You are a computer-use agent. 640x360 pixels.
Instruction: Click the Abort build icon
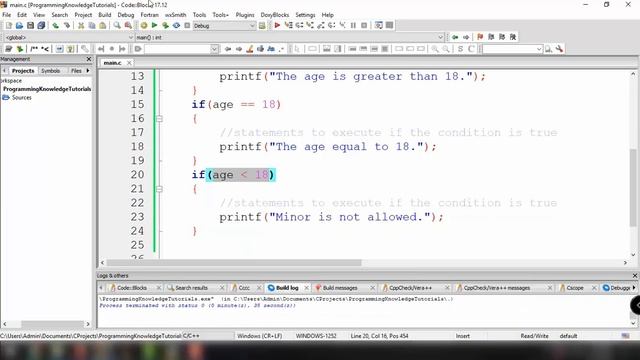click(187, 25)
